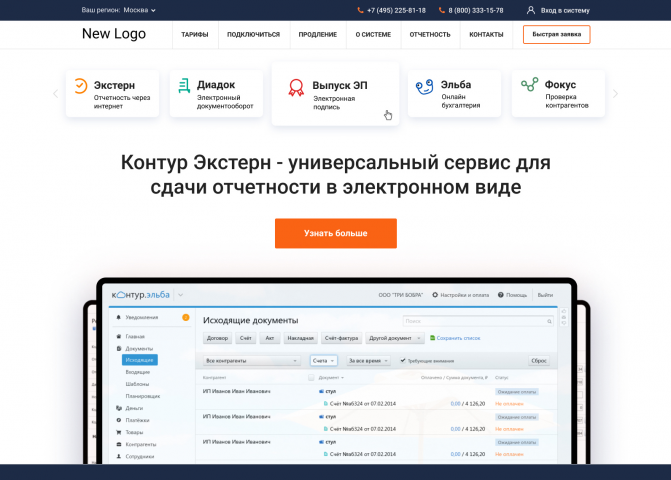The width and height of the screenshot is (671, 480).
Task: Click the Контрагенты icon in sidebar
Action: coord(119,444)
